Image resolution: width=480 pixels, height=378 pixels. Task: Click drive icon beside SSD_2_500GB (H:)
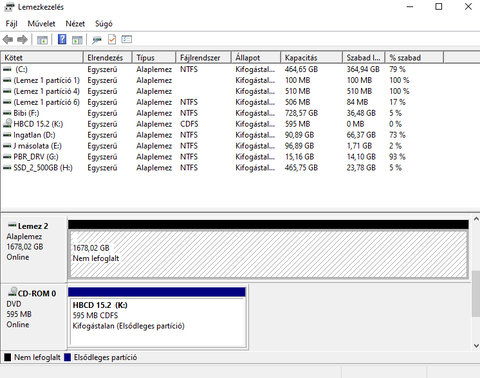7,168
